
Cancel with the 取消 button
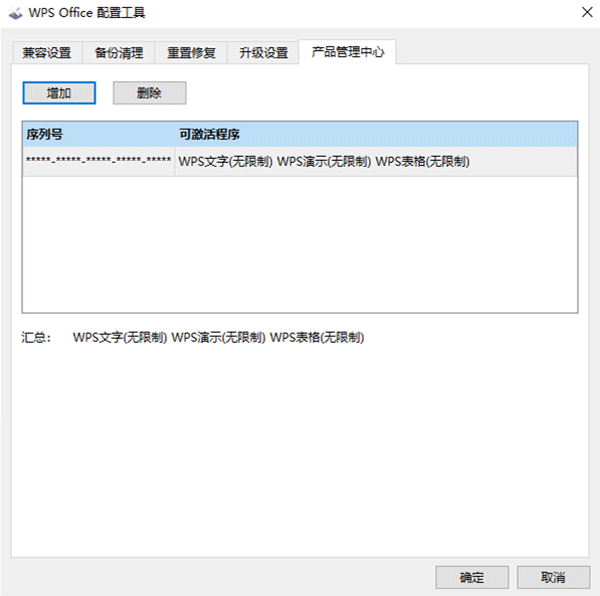click(553, 577)
